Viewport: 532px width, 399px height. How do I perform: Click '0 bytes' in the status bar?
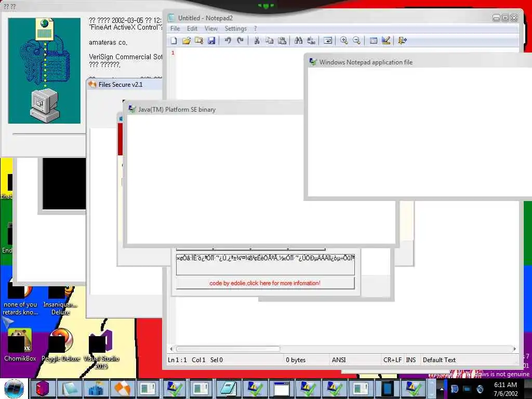coord(296,360)
